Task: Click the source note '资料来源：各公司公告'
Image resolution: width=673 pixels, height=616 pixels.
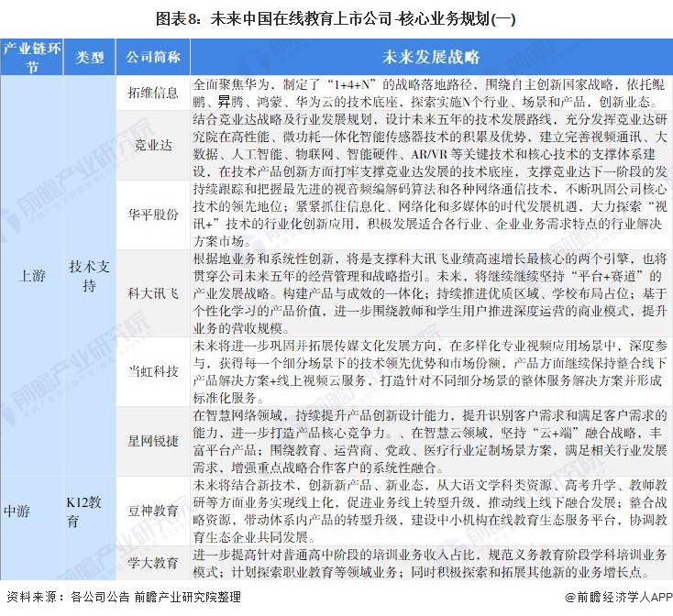Action: point(68,597)
